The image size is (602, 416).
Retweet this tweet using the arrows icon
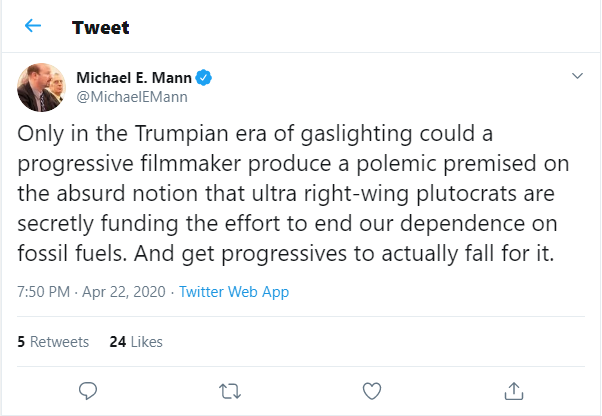229,389
